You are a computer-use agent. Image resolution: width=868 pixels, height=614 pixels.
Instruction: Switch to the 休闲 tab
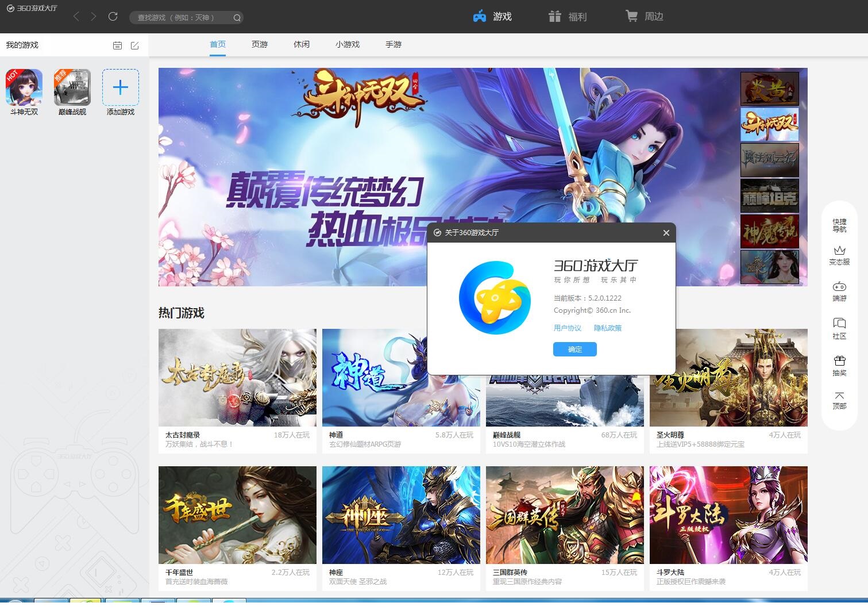tap(302, 44)
